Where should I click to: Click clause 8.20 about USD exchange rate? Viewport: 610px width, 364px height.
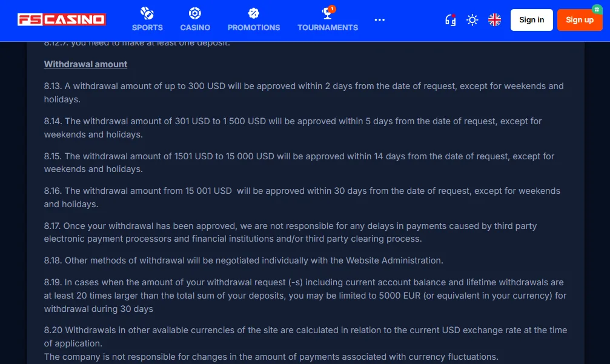(305, 337)
